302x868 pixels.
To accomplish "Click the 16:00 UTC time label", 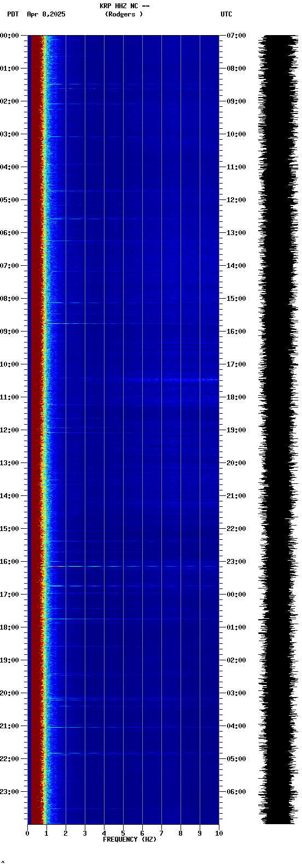I will click(236, 332).
